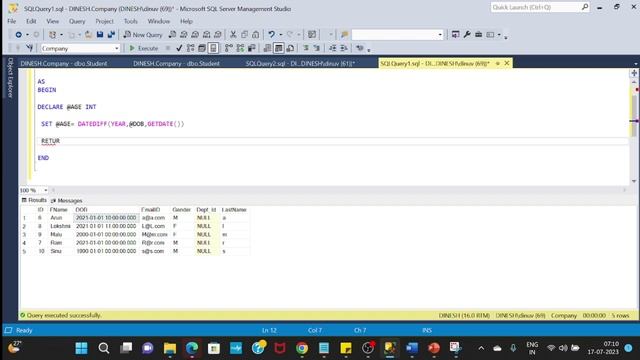
Task: Open Word from taskbar
Action: [412, 348]
